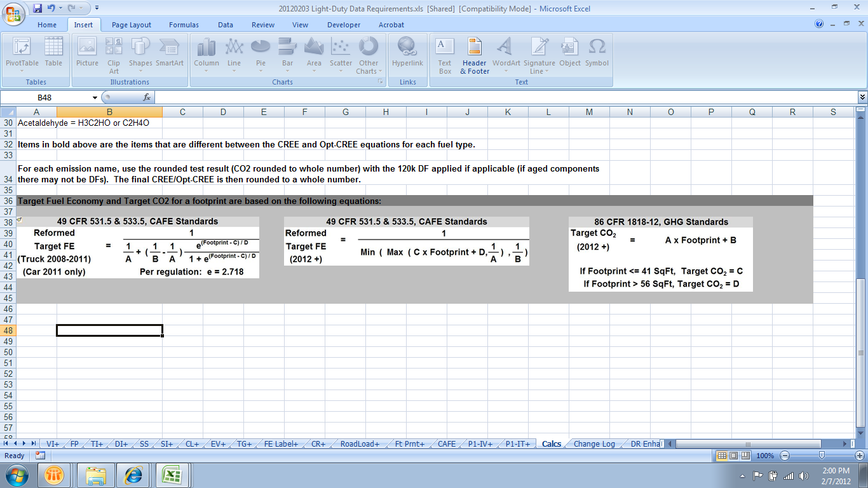
Task: Click the zoom in plus button
Action: (x=859, y=456)
